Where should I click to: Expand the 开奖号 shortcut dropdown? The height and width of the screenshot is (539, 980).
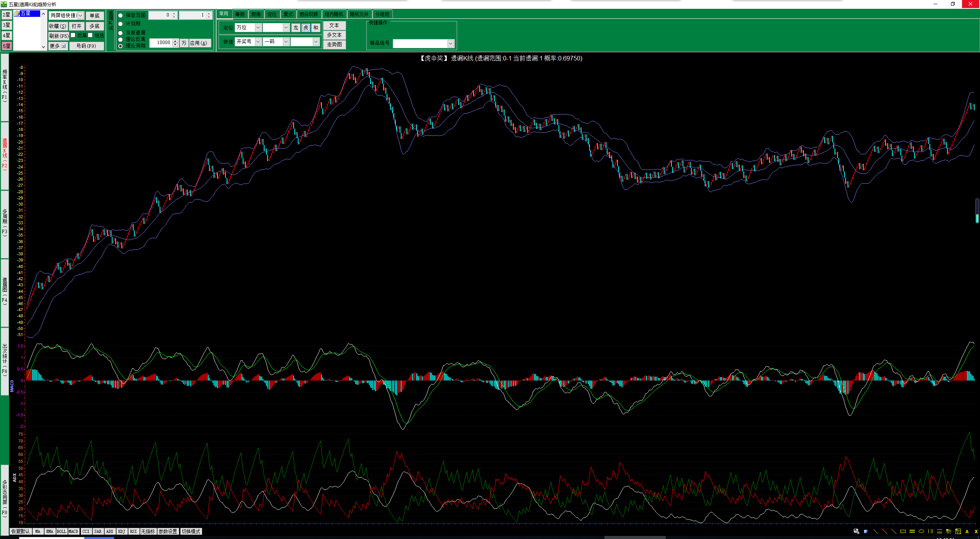coord(258,42)
